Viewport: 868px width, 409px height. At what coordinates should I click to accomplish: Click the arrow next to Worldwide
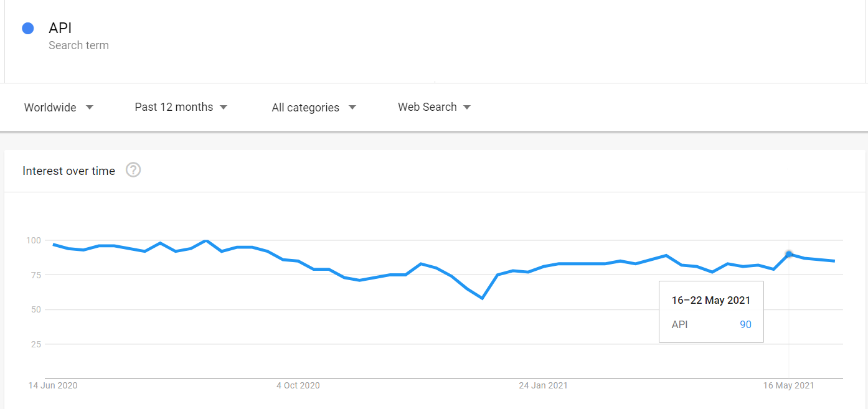click(x=90, y=107)
